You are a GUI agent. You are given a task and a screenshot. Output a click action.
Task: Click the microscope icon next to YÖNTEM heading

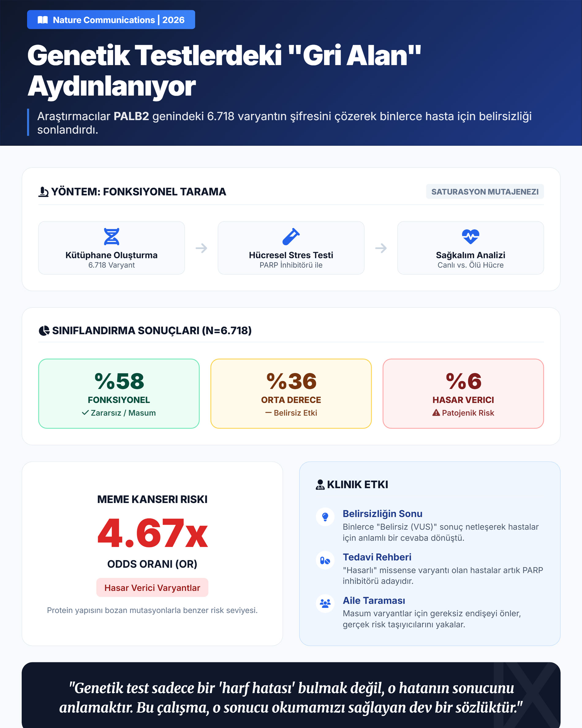pos(43,192)
